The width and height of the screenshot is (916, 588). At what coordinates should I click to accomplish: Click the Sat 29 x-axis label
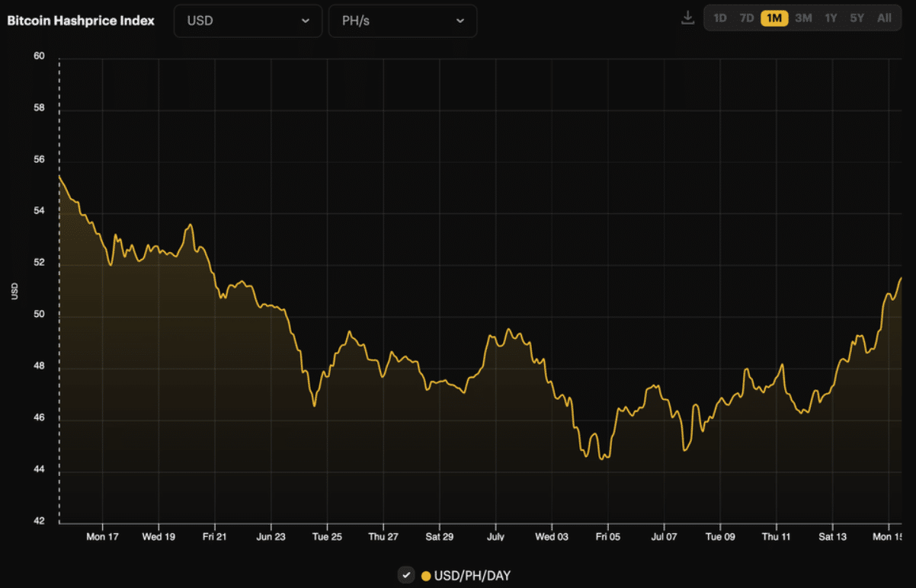pos(440,536)
